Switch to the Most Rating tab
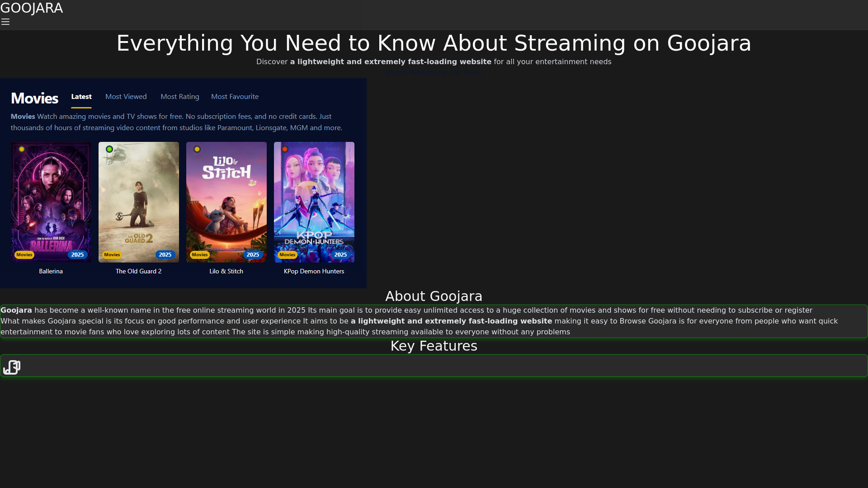This screenshot has width=868, height=488. (180, 97)
